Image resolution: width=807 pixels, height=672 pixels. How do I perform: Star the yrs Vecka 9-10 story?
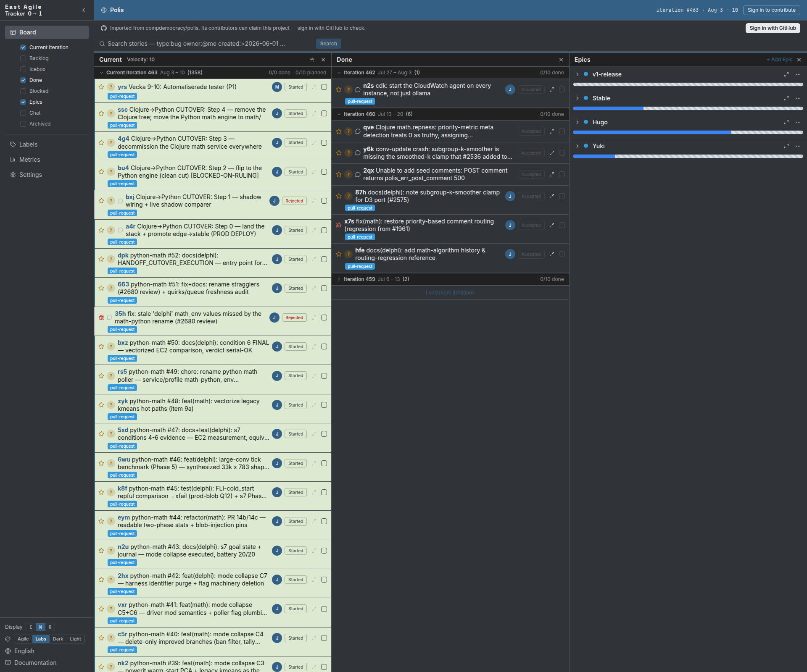pos(101,87)
